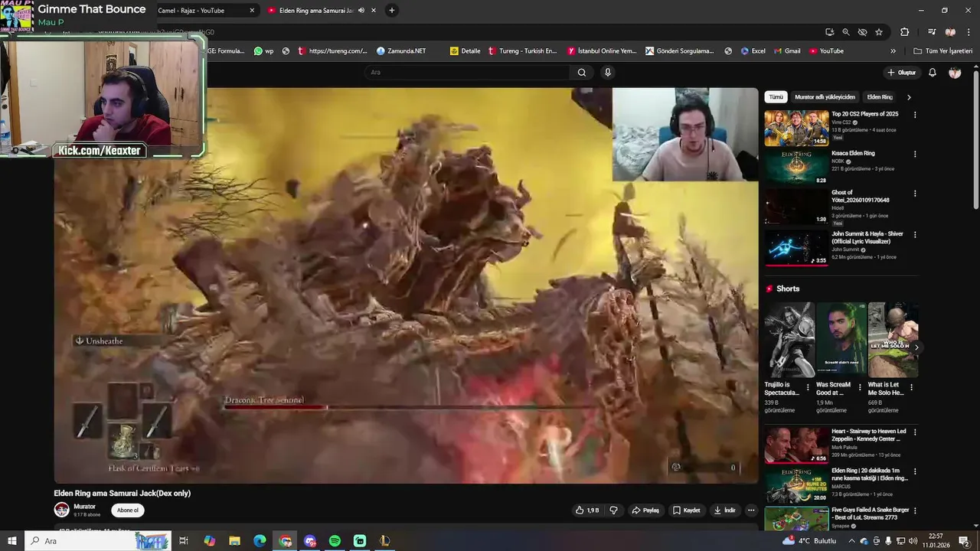
Task: Open the wp WhatsApp bookmark
Action: [x=263, y=51]
